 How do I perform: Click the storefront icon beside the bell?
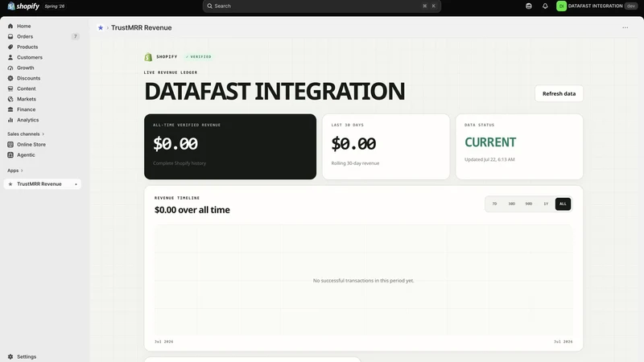pos(529,6)
